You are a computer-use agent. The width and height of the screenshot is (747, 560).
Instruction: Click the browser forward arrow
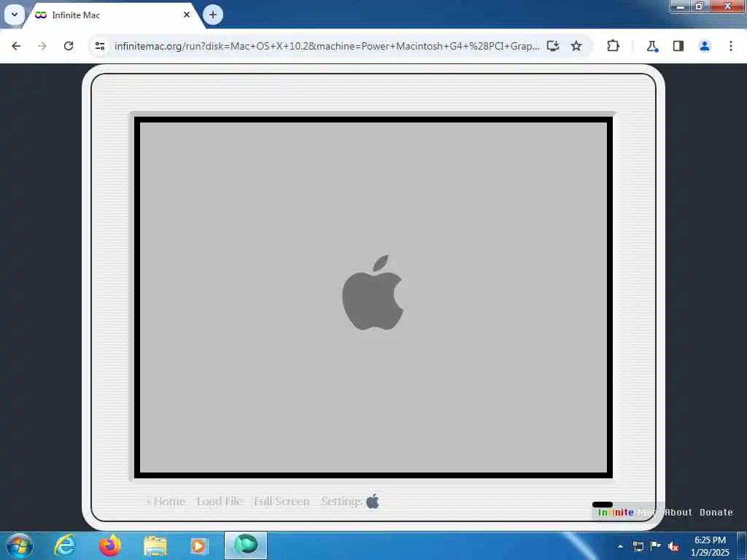pyautogui.click(x=42, y=46)
